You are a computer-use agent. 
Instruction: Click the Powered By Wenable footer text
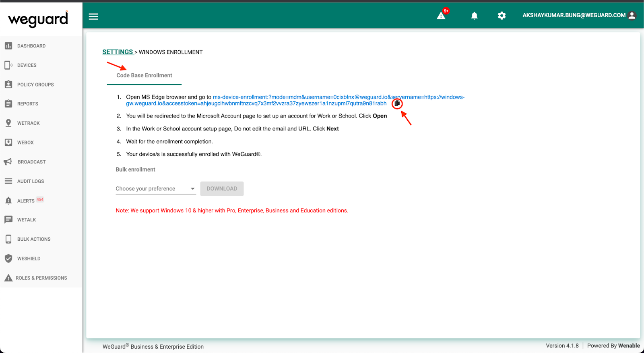tap(613, 346)
